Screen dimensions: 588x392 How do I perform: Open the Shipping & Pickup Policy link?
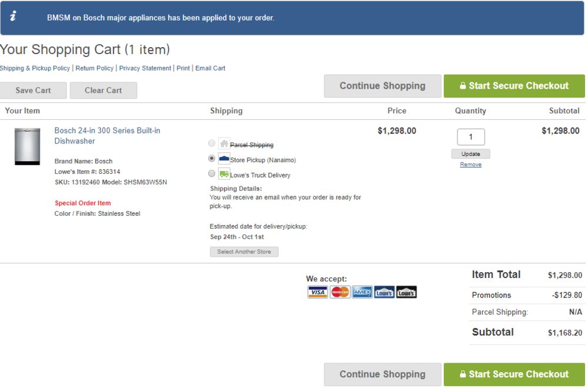click(35, 68)
